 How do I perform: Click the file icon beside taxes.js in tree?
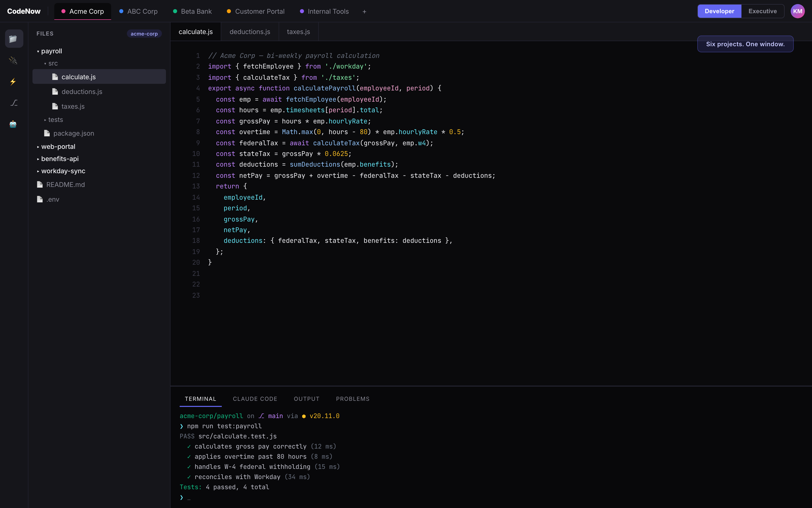pyautogui.click(x=55, y=106)
